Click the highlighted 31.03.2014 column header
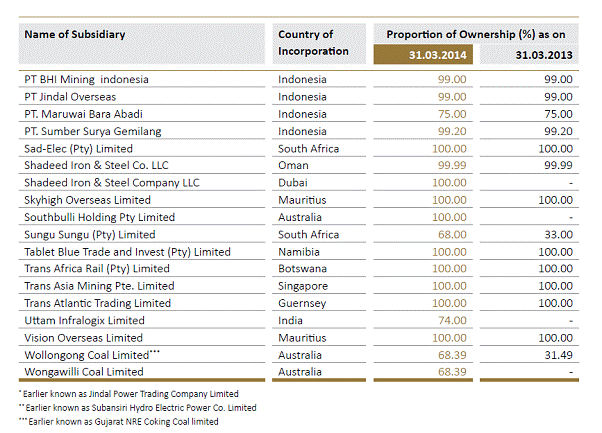The image size is (602, 433). pyautogui.click(x=424, y=55)
